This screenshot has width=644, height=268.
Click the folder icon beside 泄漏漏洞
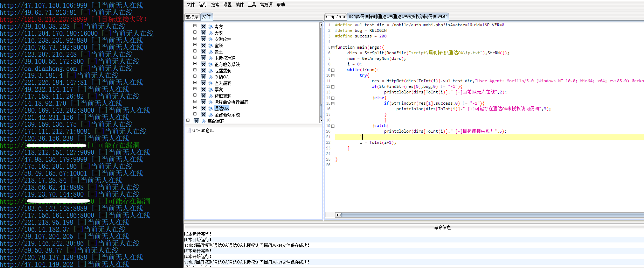point(211,71)
